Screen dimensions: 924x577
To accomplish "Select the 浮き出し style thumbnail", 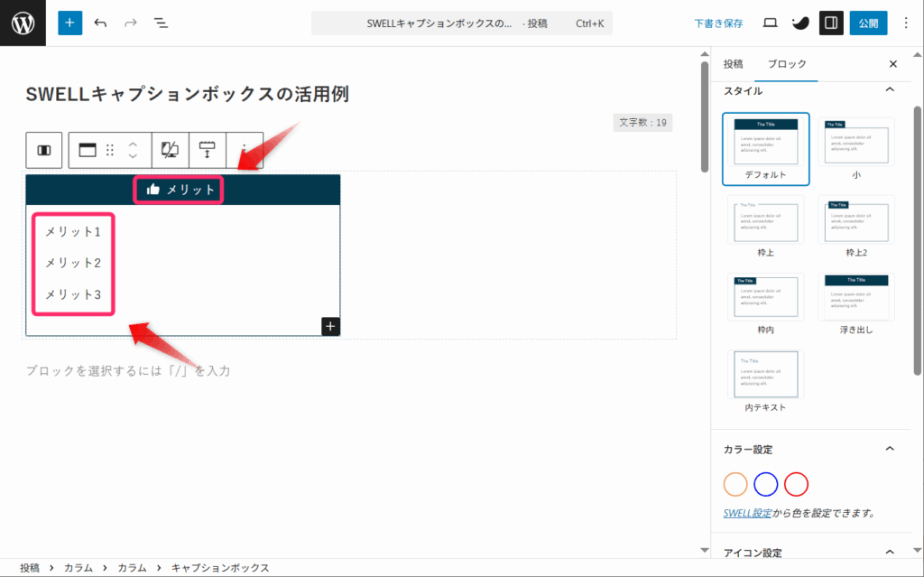I will pyautogui.click(x=856, y=303).
